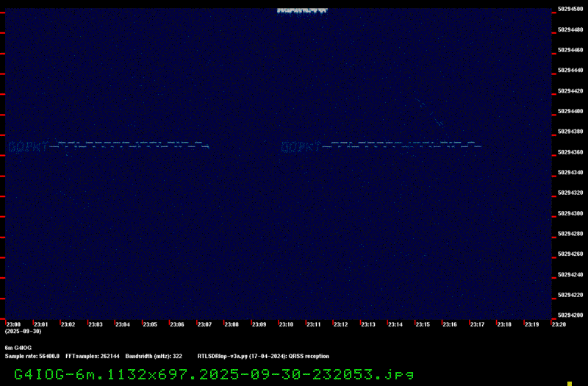
Task: Select the 'FFTsamples: 262144' text
Action: pyautogui.click(x=93, y=356)
